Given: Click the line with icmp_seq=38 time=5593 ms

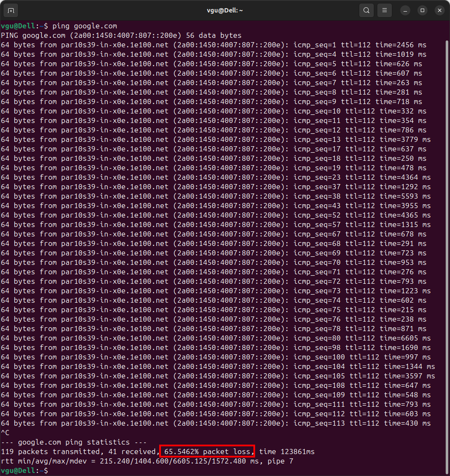Looking at the screenshot, I should tap(216, 197).
